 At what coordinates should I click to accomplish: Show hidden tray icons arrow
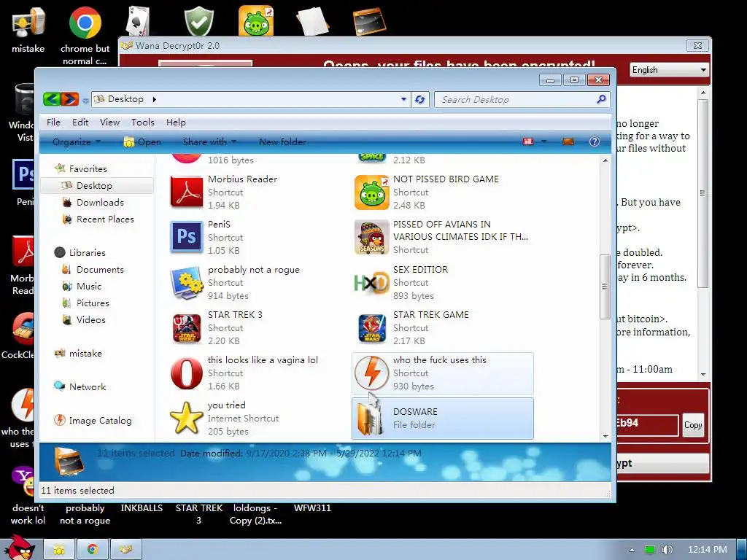(632, 550)
